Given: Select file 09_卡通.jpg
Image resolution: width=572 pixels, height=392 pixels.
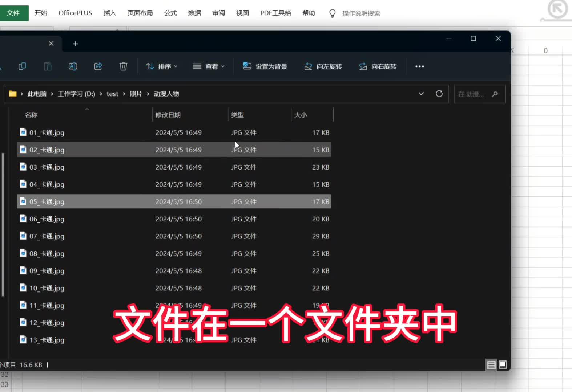Looking at the screenshot, I should click(174, 271).
